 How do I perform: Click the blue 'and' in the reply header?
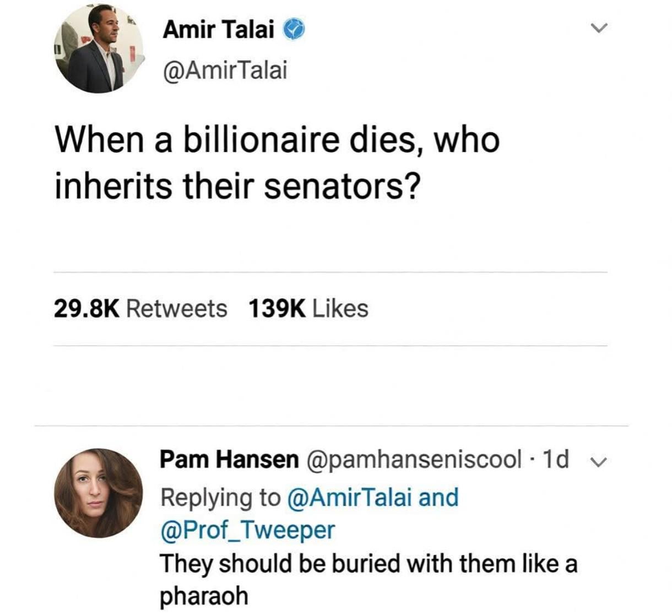click(x=438, y=497)
